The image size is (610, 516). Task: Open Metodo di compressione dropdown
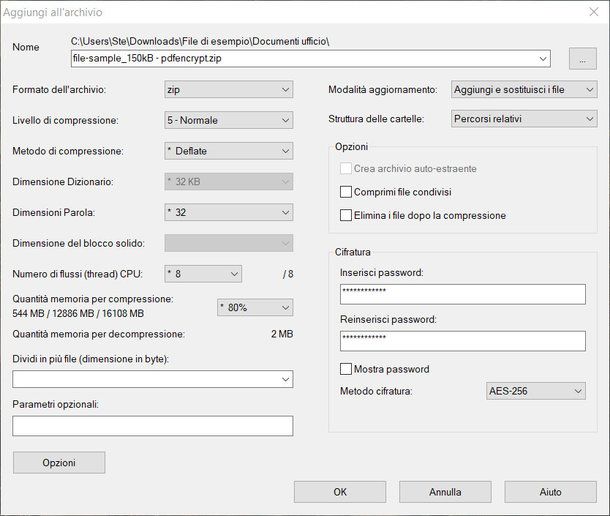point(228,151)
